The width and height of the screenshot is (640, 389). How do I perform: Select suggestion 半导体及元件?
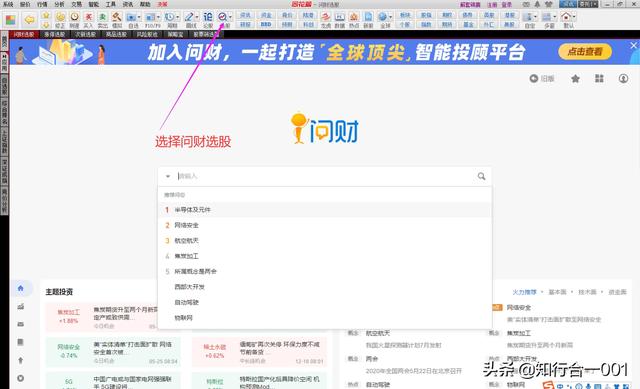(324, 210)
